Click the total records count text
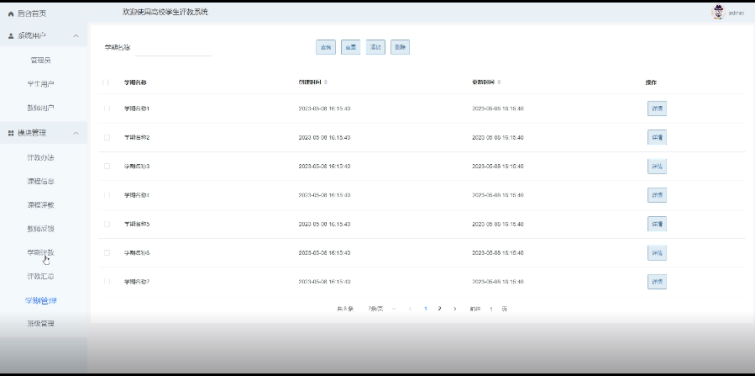This screenshot has height=376, width=756. pos(345,309)
